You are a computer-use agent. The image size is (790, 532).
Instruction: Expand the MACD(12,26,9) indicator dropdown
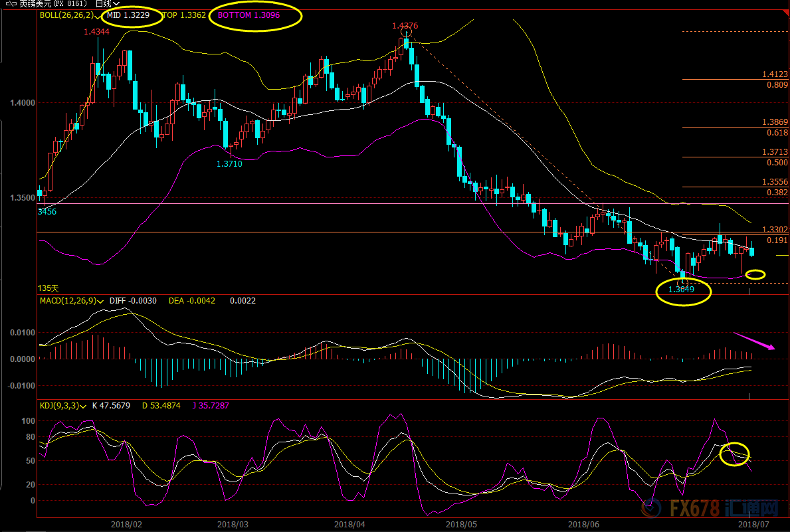tap(101, 302)
